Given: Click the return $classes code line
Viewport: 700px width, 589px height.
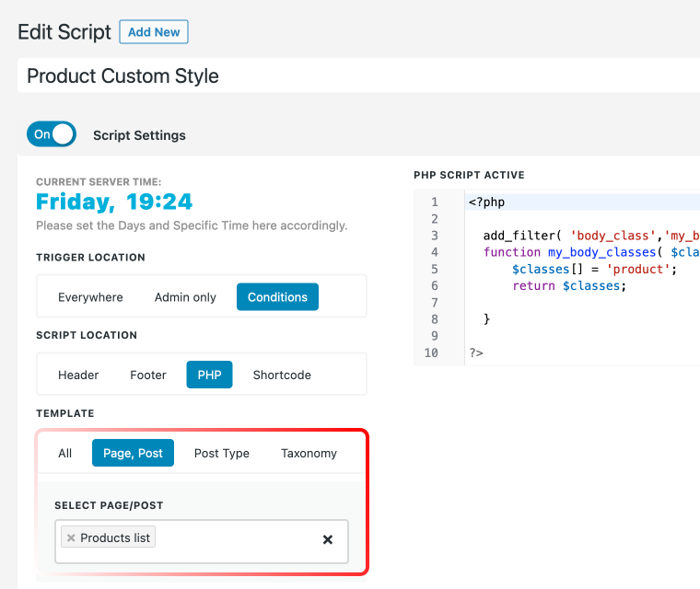Looking at the screenshot, I should tap(569, 286).
